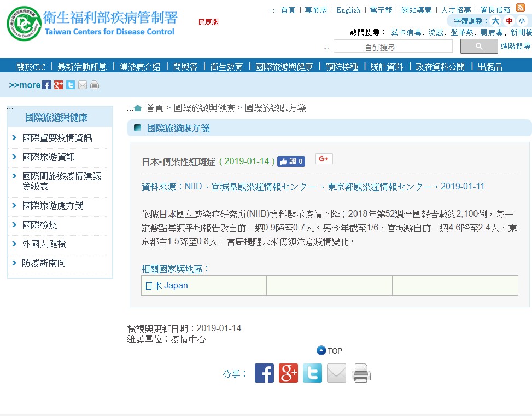532x416 pixels.
Task: Expand 國際間旅遊疫情建議等級表 in sidebar
Action: pyautogui.click(x=61, y=181)
